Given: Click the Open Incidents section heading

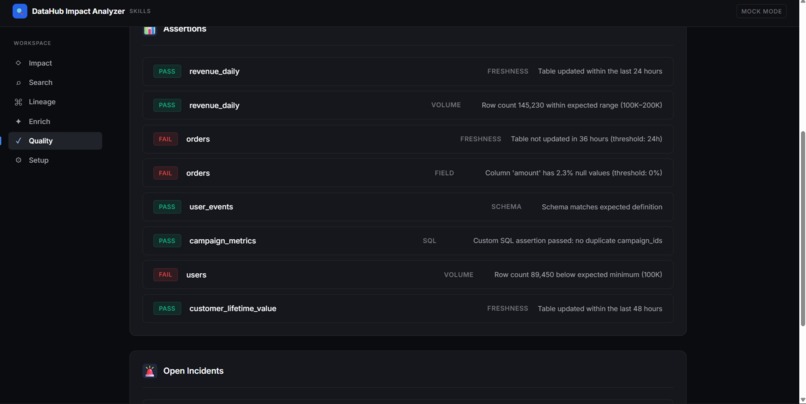Looking at the screenshot, I should pyautogui.click(x=193, y=371).
